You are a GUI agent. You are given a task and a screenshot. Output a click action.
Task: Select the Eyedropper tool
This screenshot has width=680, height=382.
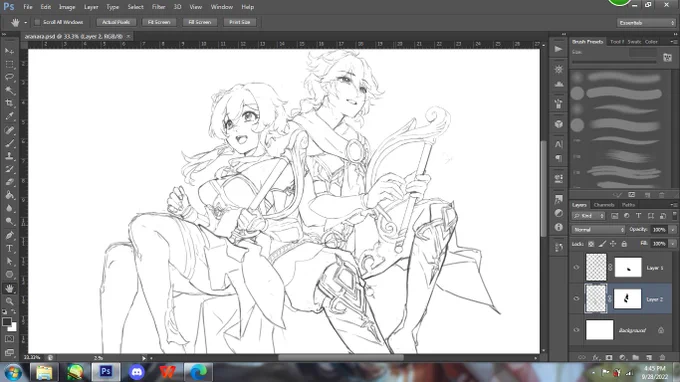(9, 116)
